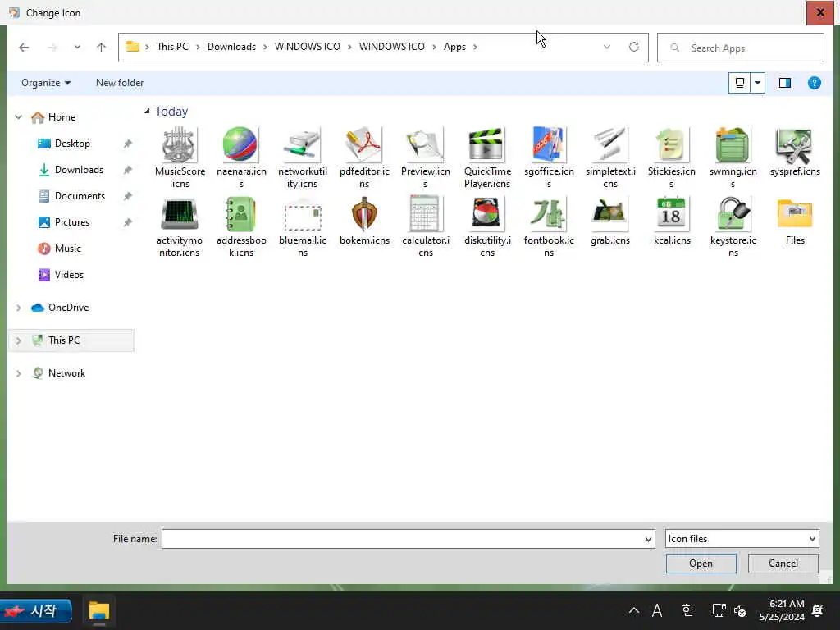Open Desktop in navigation pane

pos(72,144)
